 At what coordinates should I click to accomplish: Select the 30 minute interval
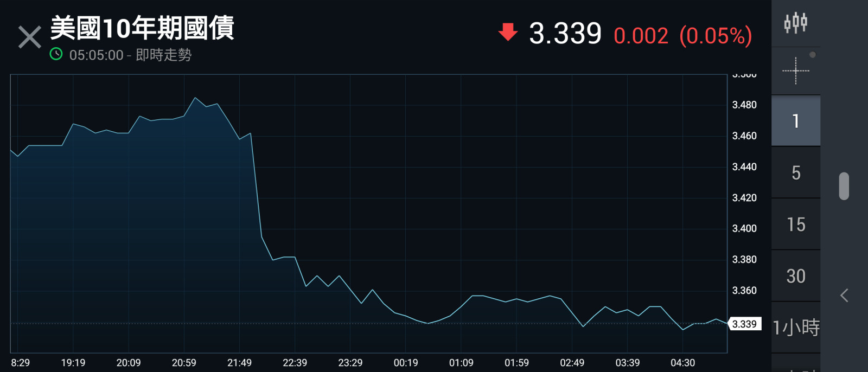tap(796, 276)
